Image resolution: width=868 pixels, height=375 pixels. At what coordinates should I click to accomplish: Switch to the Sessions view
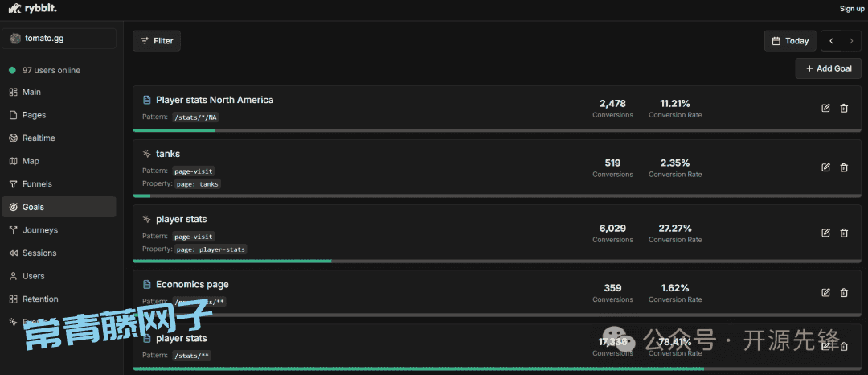[x=39, y=253]
